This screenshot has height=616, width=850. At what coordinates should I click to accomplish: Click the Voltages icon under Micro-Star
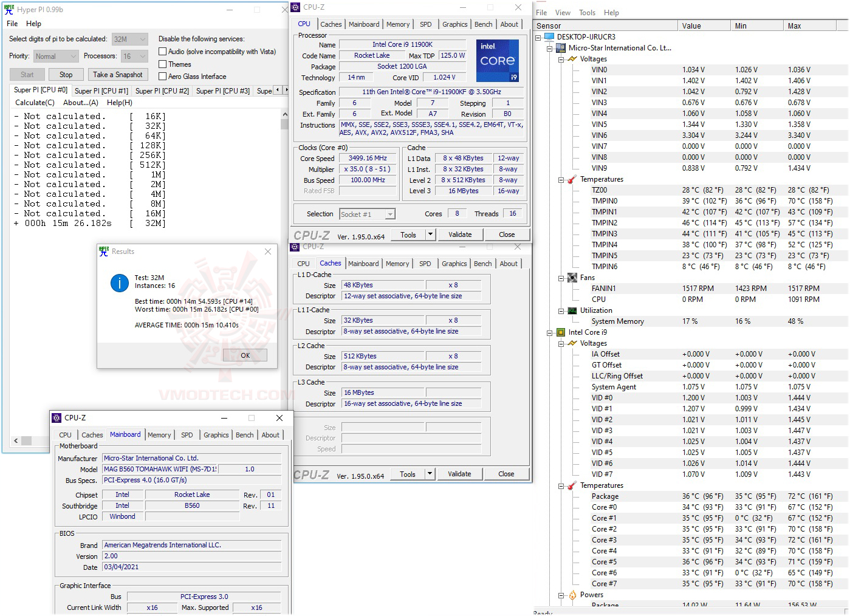click(572, 59)
